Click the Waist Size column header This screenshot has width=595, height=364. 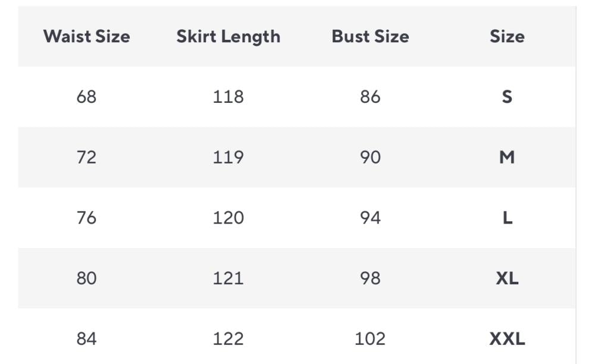(86, 36)
